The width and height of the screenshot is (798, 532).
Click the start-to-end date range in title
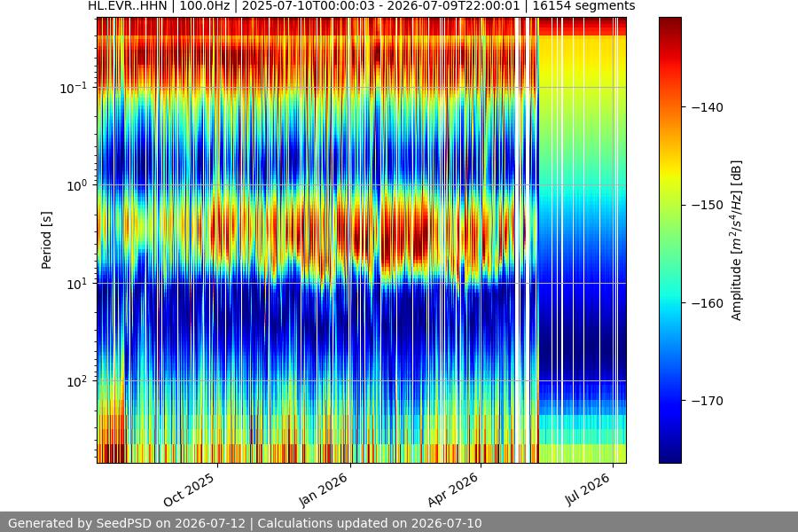pyautogui.click(x=380, y=6)
